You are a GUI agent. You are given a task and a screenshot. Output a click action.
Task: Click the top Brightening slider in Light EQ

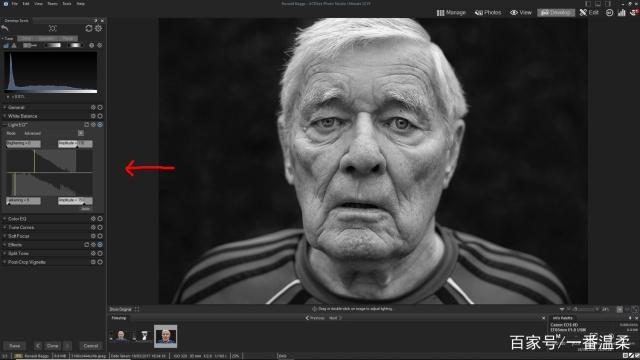click(23, 144)
